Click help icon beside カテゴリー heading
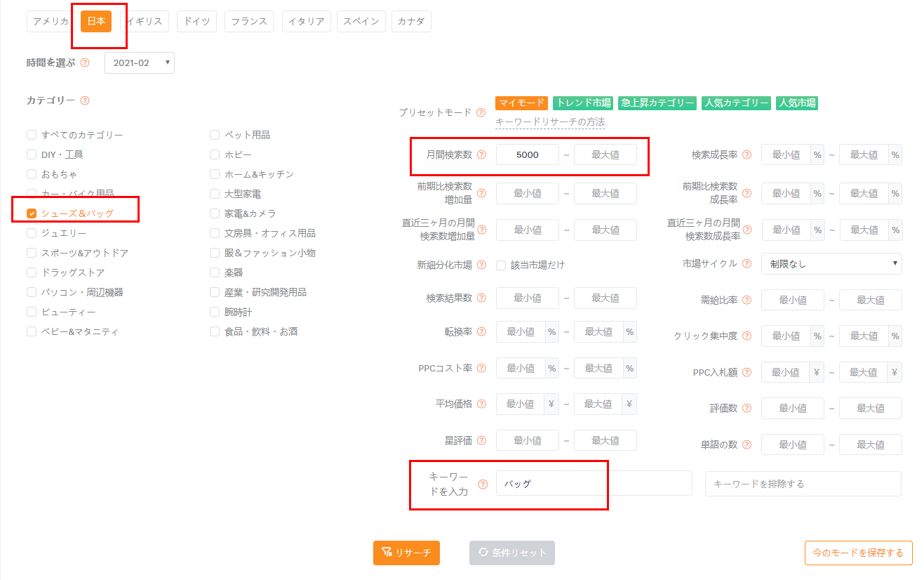The width and height of the screenshot is (924, 580). pyautogui.click(x=85, y=100)
